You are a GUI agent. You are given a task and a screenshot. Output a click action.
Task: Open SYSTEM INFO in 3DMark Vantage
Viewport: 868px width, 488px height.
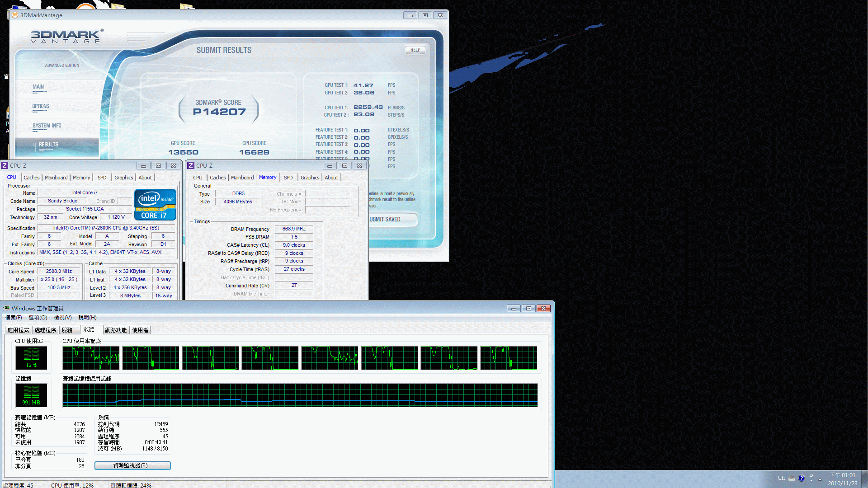pyautogui.click(x=47, y=126)
